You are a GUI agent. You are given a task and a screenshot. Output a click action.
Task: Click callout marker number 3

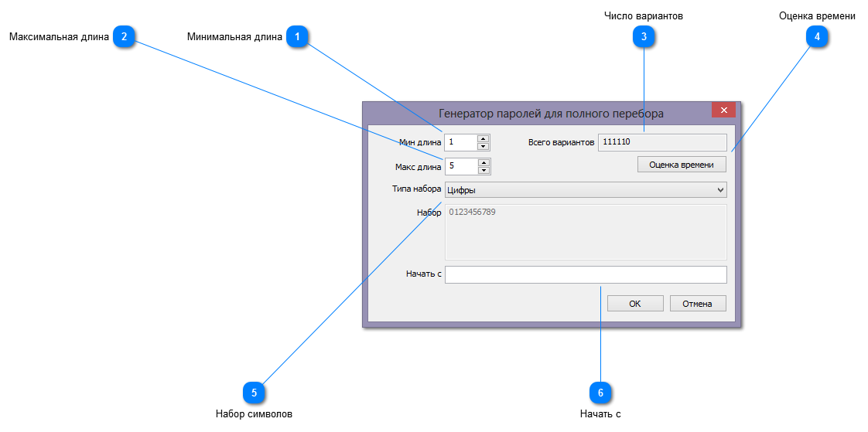[x=644, y=36]
